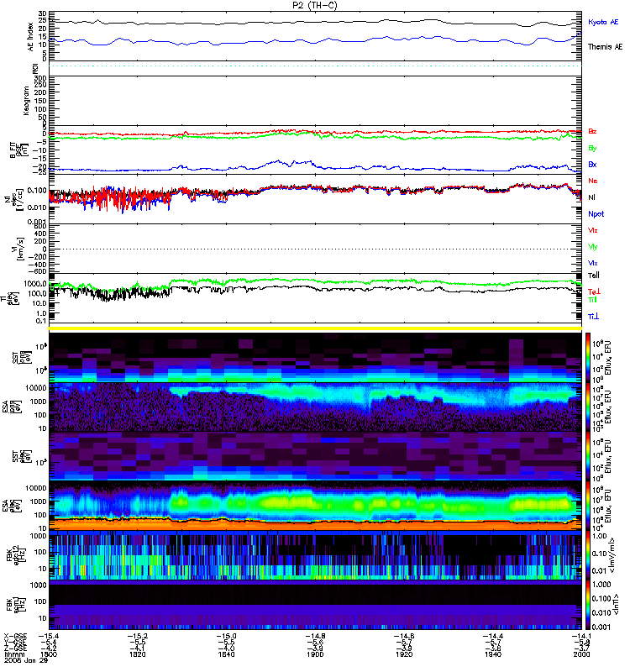This screenshot has height=672, width=630.
Task: Click the X-GSE row label
Action: pos(15,636)
